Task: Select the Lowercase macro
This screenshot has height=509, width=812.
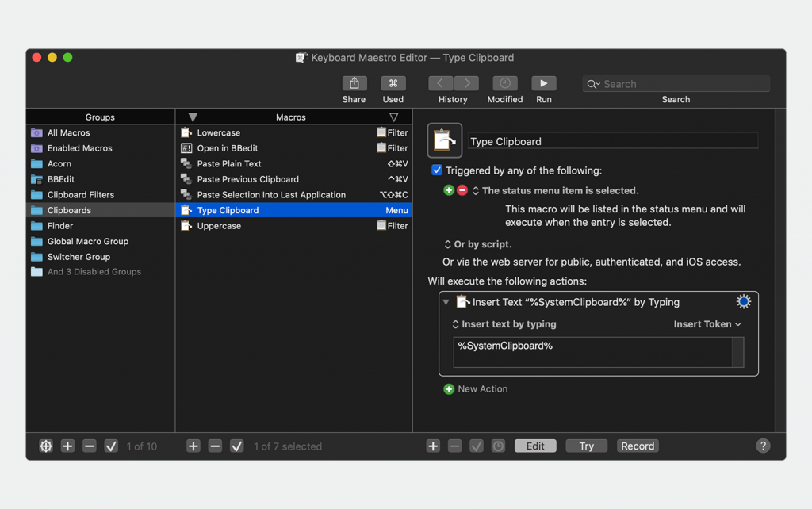Action: click(294, 132)
